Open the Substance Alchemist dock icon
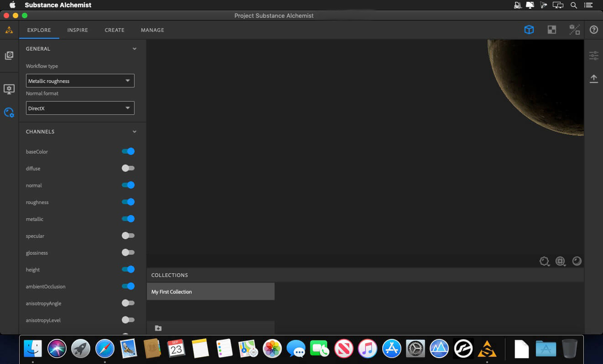This screenshot has width=603, height=364. [487, 349]
